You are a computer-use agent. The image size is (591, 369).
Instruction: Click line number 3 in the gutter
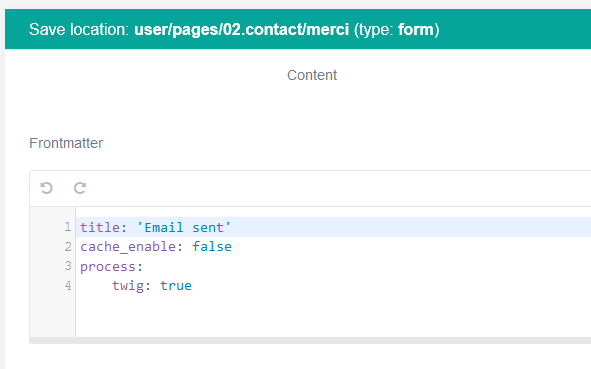[68, 266]
